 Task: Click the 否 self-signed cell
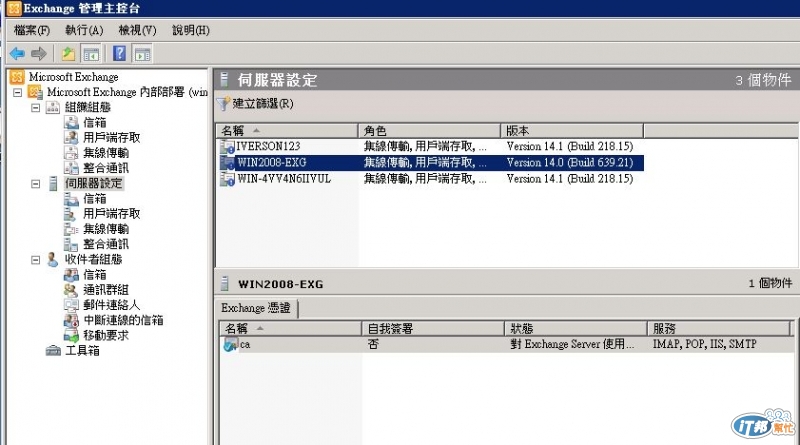(x=373, y=344)
